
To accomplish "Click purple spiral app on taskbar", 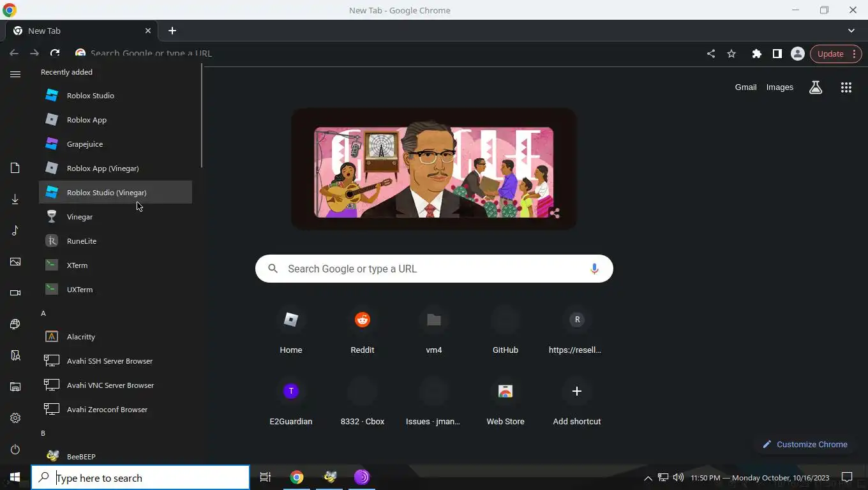I will [x=362, y=477].
